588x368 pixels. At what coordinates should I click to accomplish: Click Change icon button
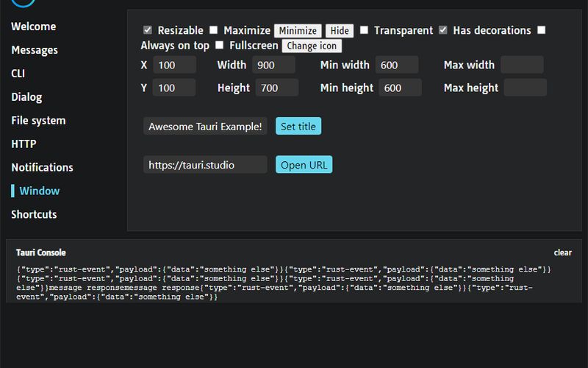pyautogui.click(x=312, y=46)
